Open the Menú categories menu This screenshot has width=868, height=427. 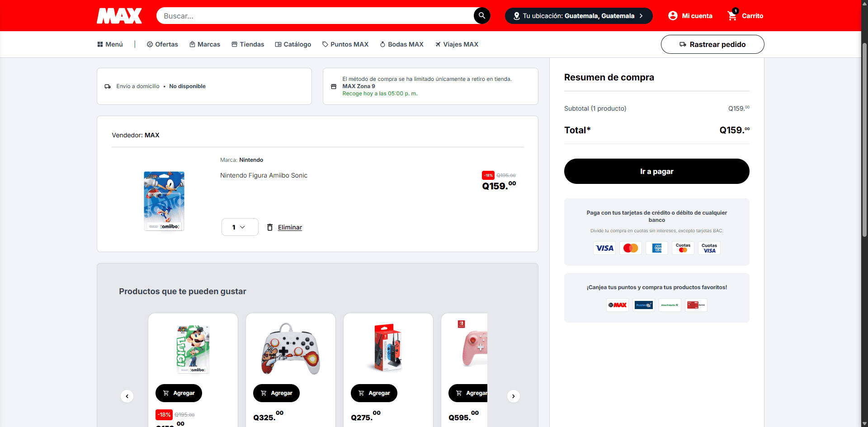[110, 44]
